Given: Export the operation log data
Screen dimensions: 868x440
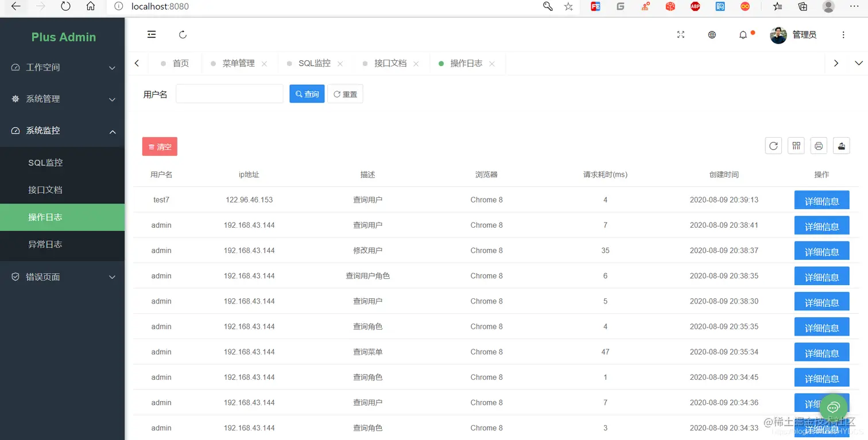Looking at the screenshot, I should click(841, 145).
